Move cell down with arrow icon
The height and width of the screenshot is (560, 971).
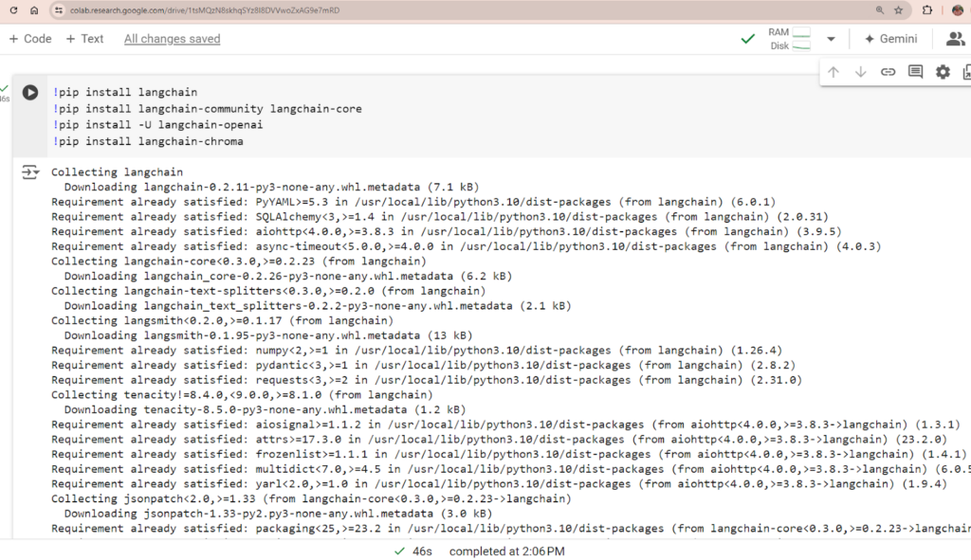(x=861, y=72)
